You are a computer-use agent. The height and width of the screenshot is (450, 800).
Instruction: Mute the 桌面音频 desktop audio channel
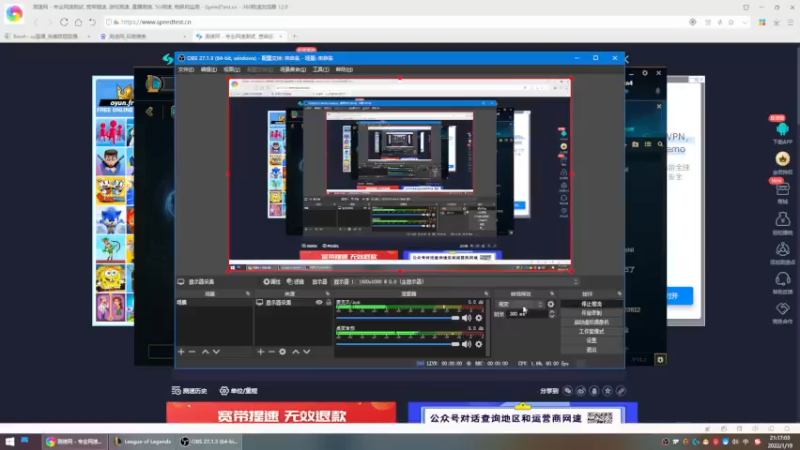[x=466, y=344]
